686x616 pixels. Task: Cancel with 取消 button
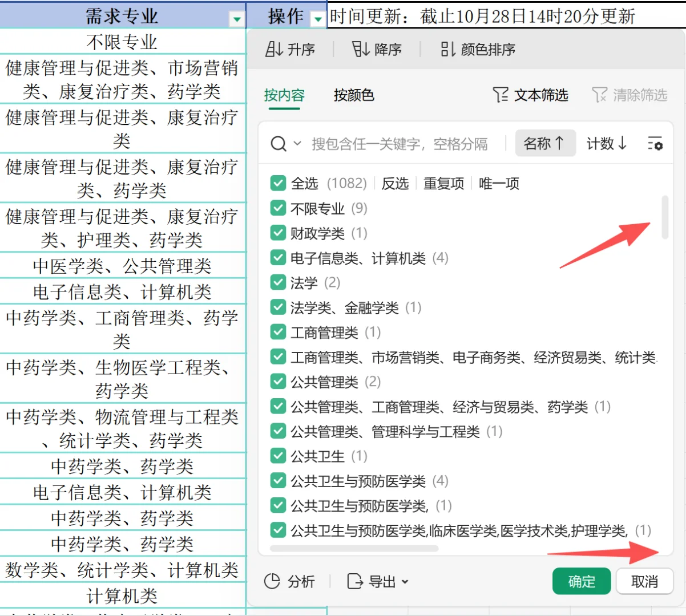coord(644,581)
